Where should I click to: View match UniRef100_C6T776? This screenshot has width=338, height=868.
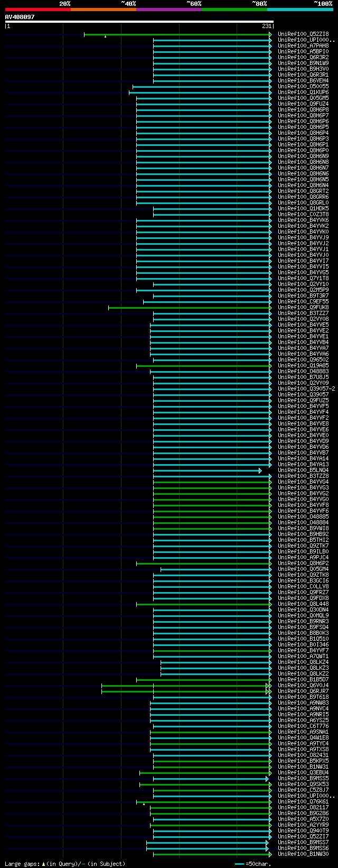pyautogui.click(x=303, y=726)
